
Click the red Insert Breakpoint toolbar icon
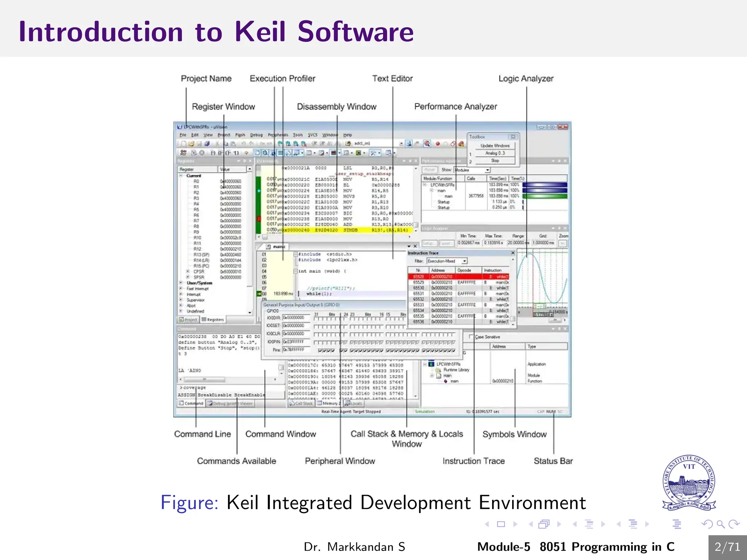(x=438, y=144)
